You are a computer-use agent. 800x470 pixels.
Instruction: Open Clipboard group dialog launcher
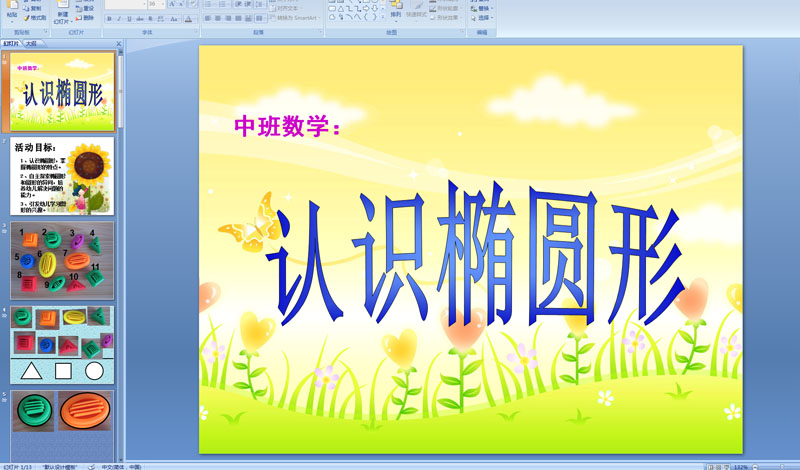pyautogui.click(x=45, y=32)
